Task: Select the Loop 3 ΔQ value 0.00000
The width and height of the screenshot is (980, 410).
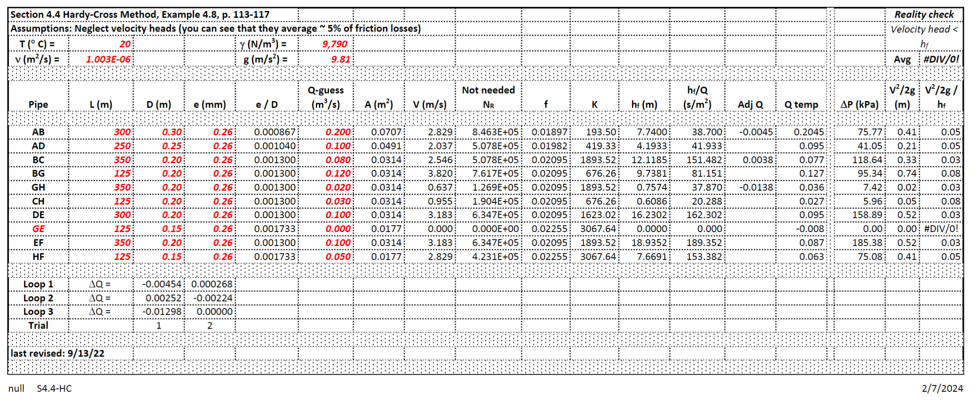Action: pyautogui.click(x=214, y=312)
